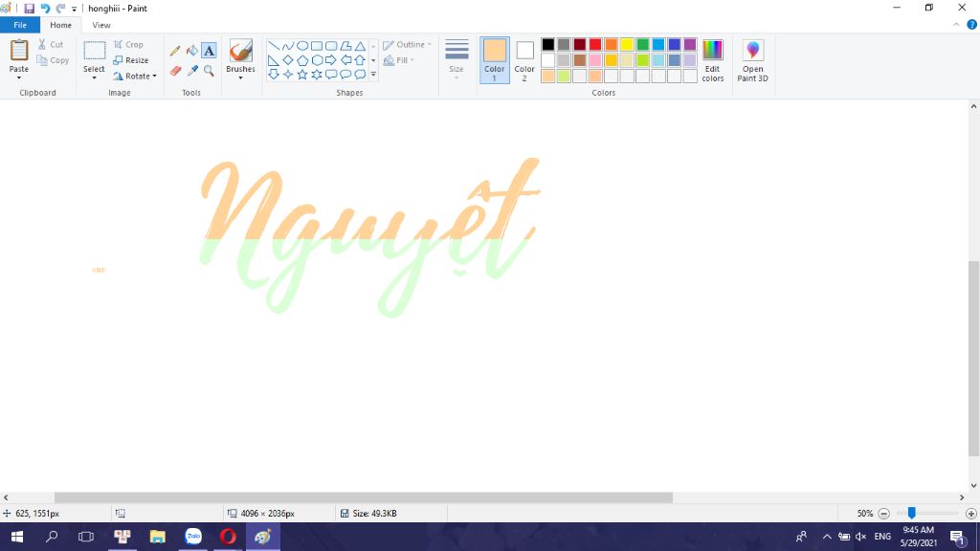Pick the Pentagon shape
Viewport: 980px width, 551px height.
[301, 60]
